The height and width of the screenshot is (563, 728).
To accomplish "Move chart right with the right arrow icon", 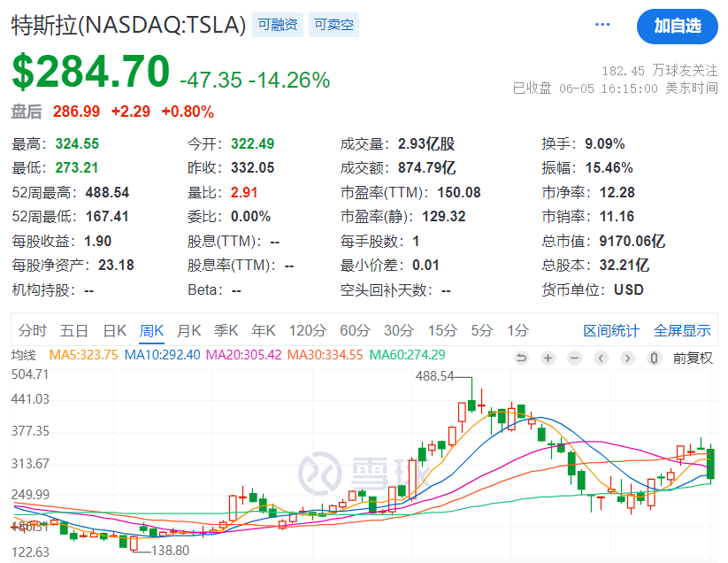I will [627, 358].
